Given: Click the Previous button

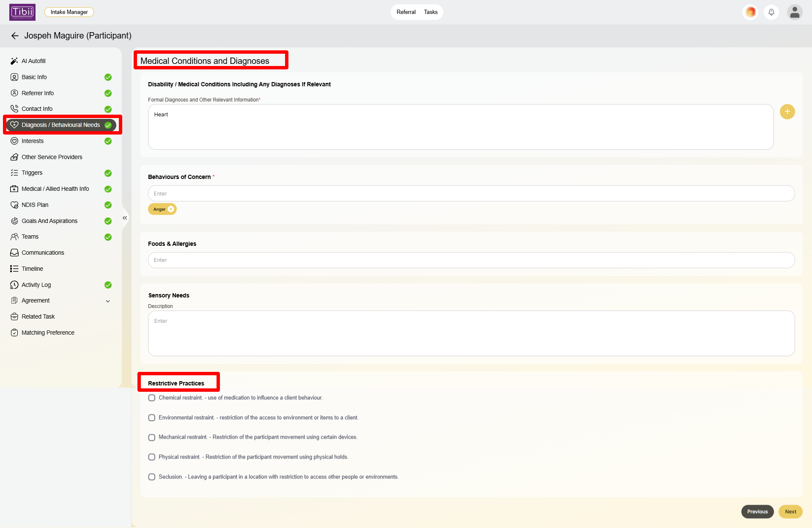Looking at the screenshot, I should click(757, 511).
